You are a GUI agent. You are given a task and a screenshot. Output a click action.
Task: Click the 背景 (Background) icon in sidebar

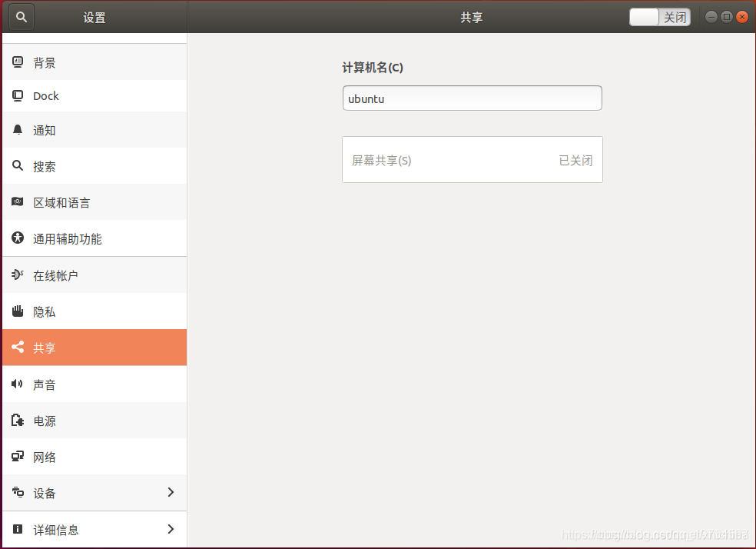point(18,62)
